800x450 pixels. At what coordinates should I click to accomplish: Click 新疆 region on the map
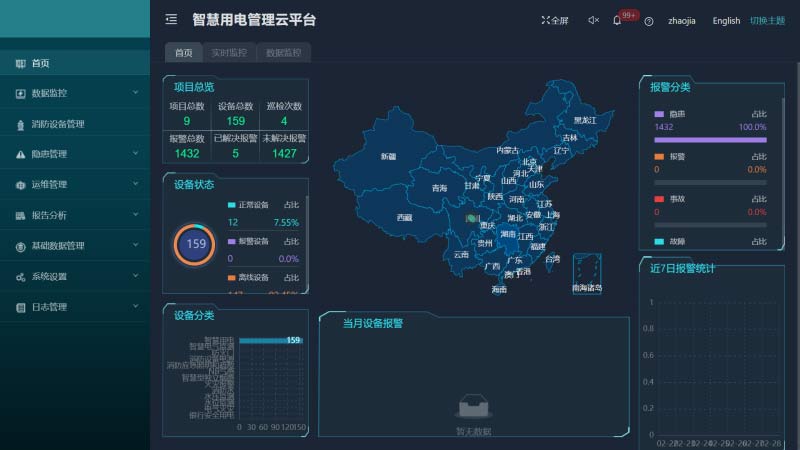click(388, 157)
